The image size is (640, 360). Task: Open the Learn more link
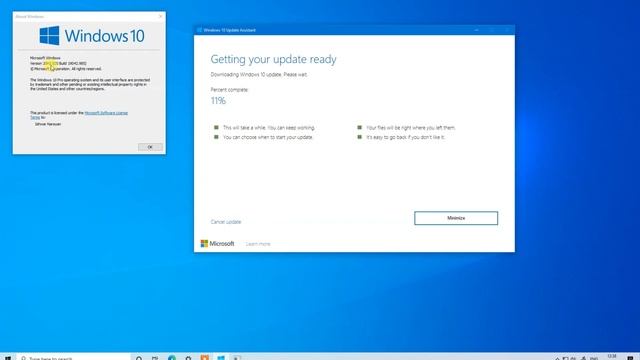tap(258, 244)
